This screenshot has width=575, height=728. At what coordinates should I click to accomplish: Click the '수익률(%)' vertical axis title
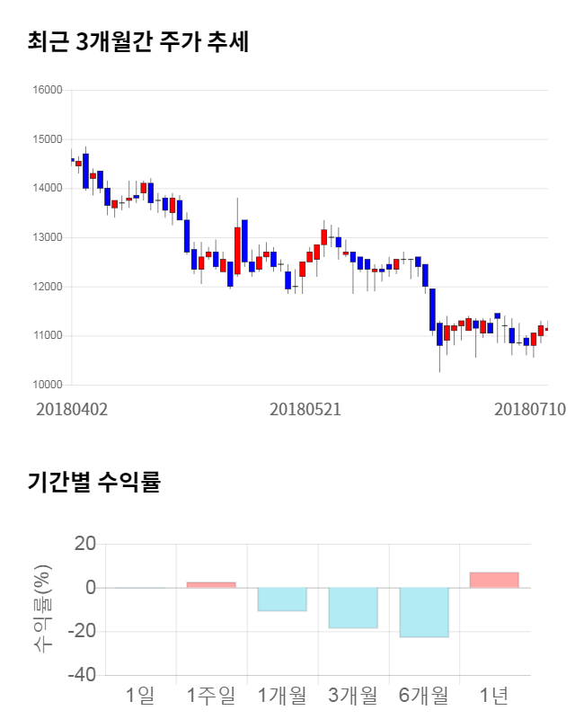pos(42,608)
